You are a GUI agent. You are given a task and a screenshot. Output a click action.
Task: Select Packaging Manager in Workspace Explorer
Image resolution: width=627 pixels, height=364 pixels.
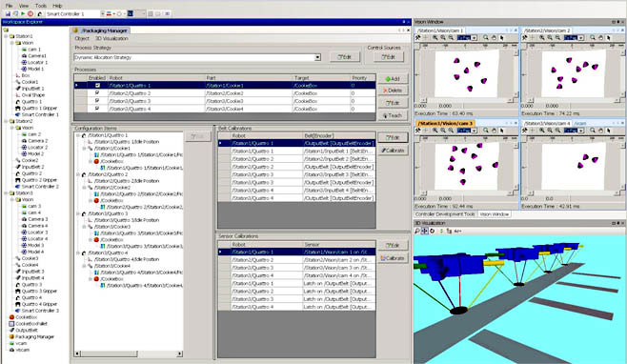point(35,336)
